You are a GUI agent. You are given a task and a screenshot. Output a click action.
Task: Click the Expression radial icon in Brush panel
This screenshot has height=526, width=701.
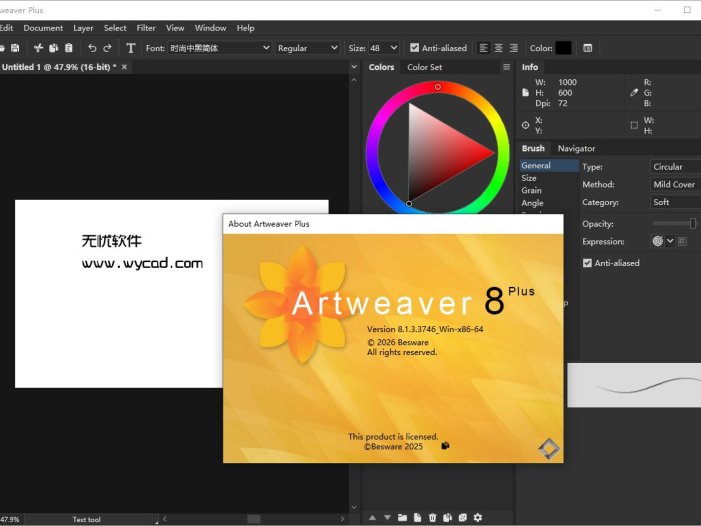point(658,241)
